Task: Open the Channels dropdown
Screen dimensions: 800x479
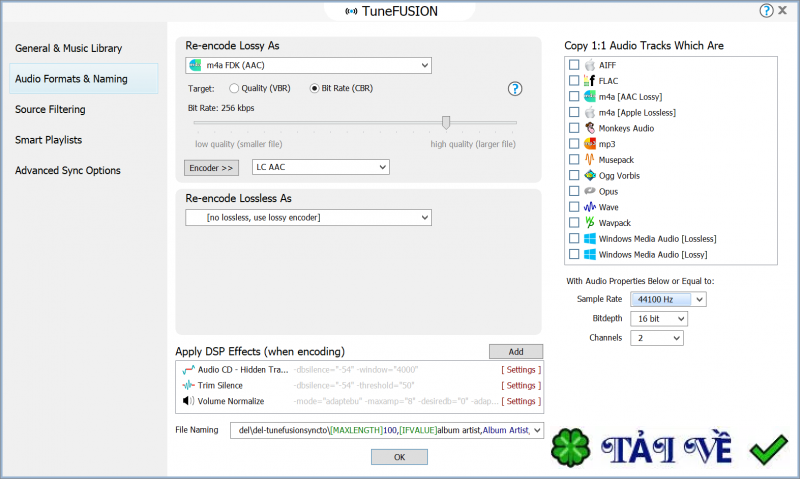Action: coord(657,338)
